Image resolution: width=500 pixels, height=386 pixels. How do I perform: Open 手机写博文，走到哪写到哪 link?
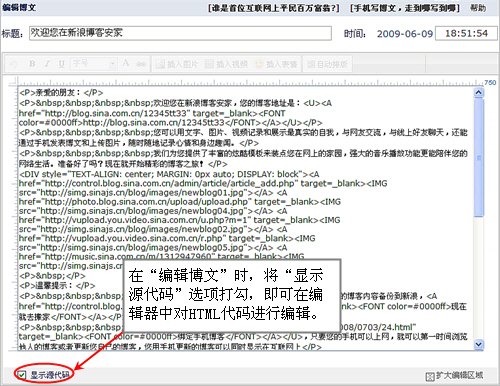click(x=405, y=8)
